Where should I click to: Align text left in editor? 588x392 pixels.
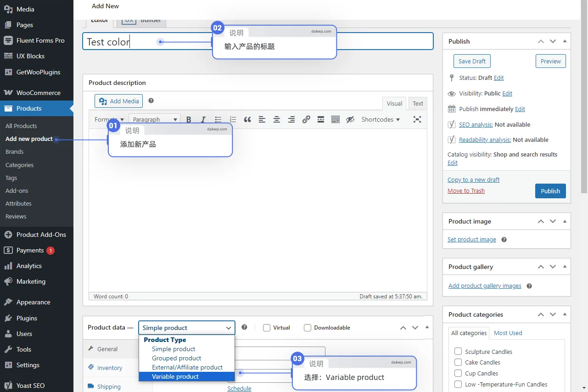click(x=262, y=119)
